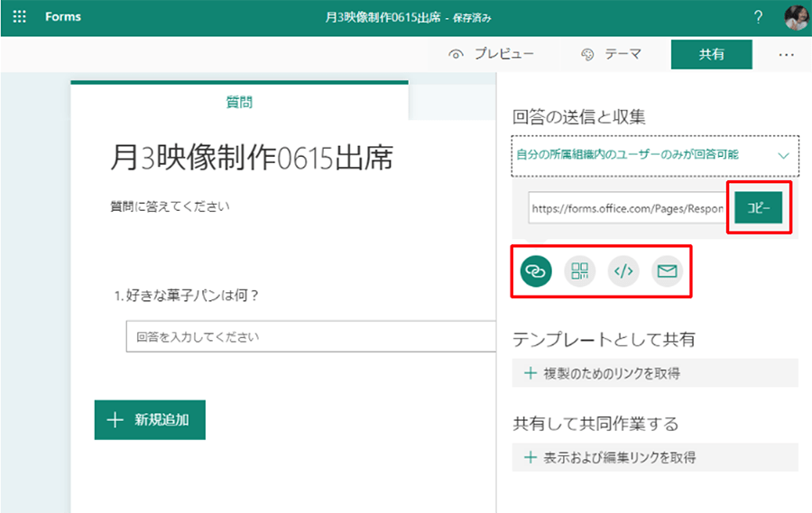Click the 回答を入力してください answer field
Image resolution: width=812 pixels, height=513 pixels.
click(310, 336)
